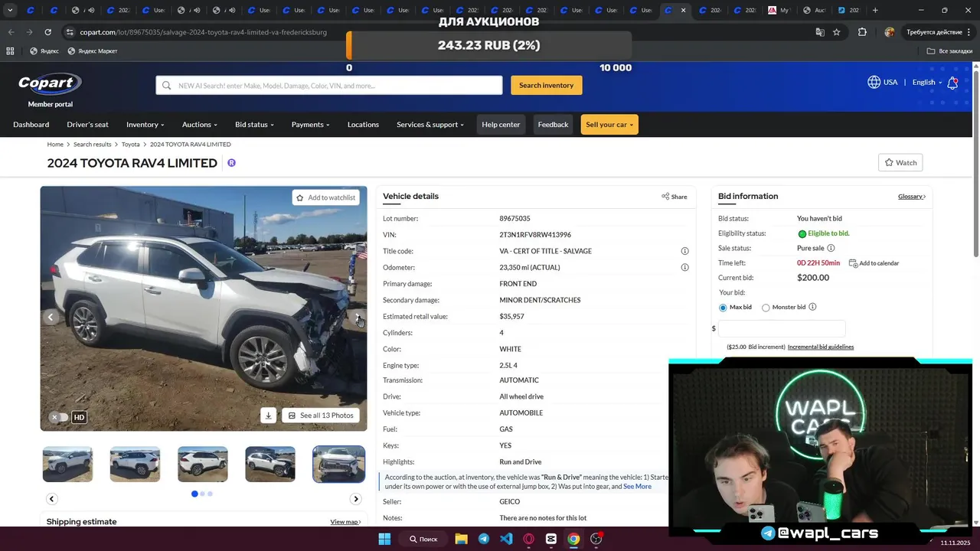This screenshot has height=551, width=980.
Task: Click the Copart logo
Action: tap(50, 83)
